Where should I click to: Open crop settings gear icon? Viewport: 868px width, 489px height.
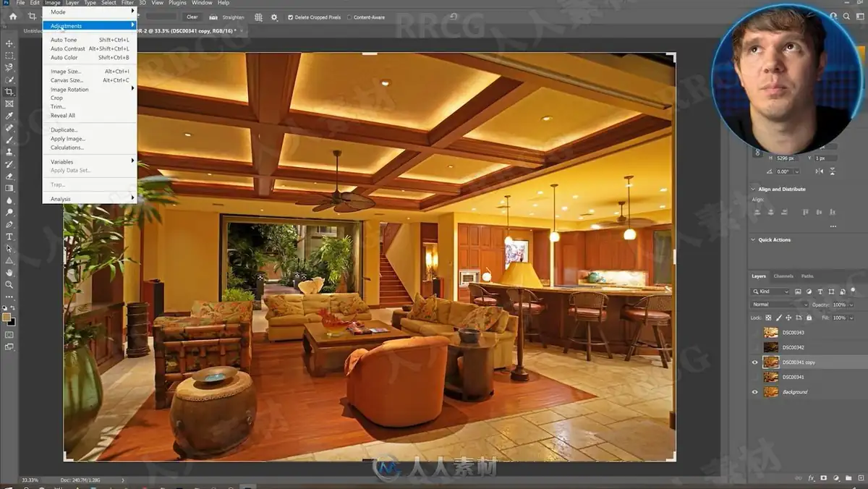274,17
